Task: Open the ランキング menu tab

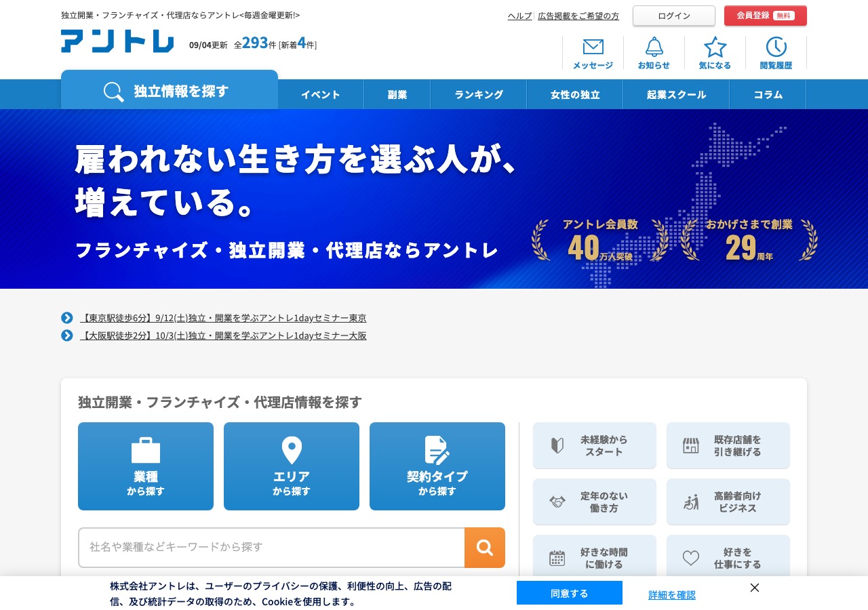Action: click(479, 94)
